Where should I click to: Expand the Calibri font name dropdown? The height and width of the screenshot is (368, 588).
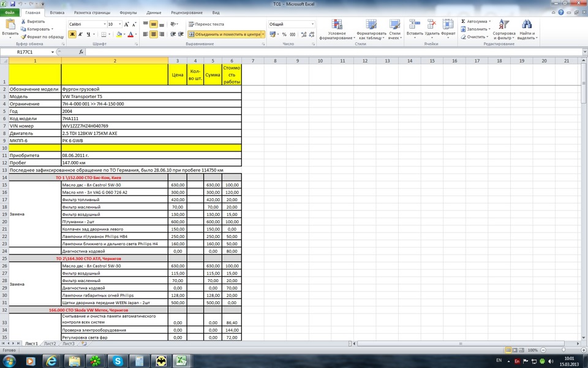[105, 24]
